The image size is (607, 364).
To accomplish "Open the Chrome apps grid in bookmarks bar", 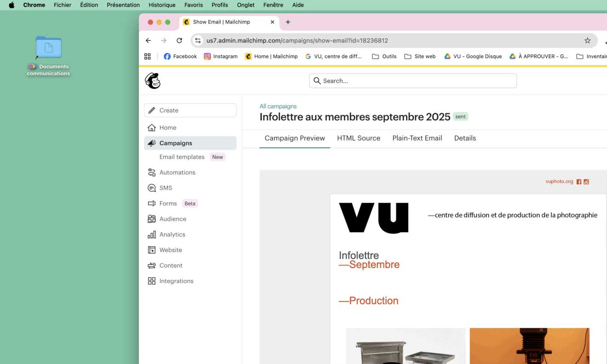I will [148, 57].
